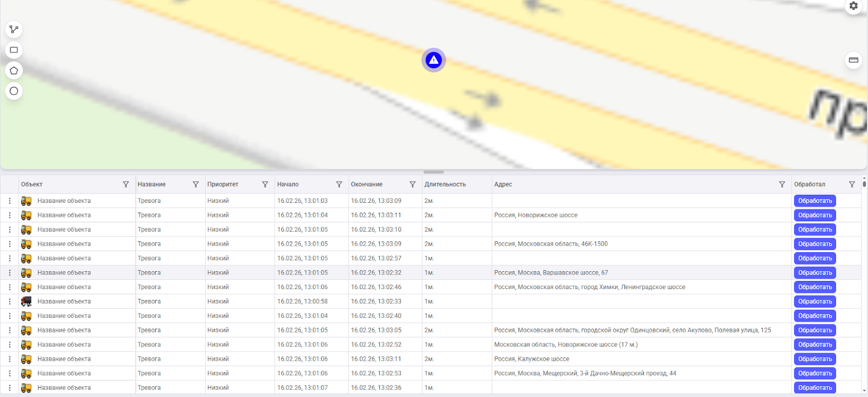Open filter for Обработал column
This screenshot has width=868, height=397.
click(x=852, y=184)
